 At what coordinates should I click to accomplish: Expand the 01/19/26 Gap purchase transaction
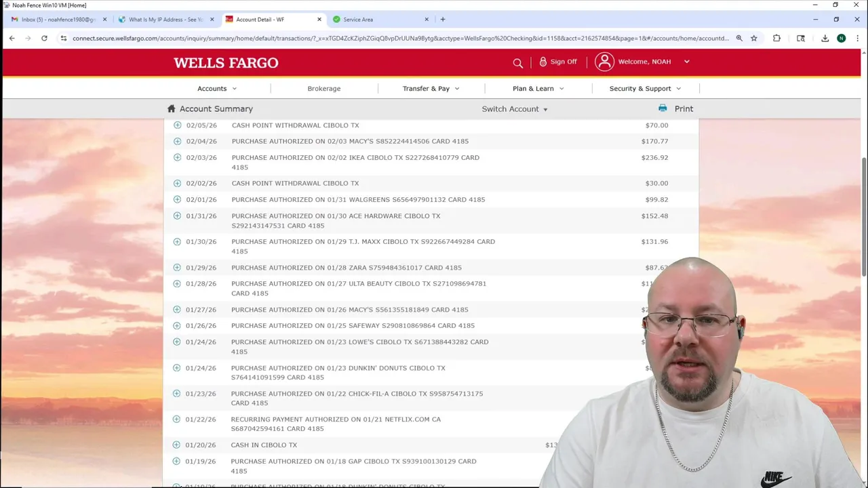click(176, 462)
